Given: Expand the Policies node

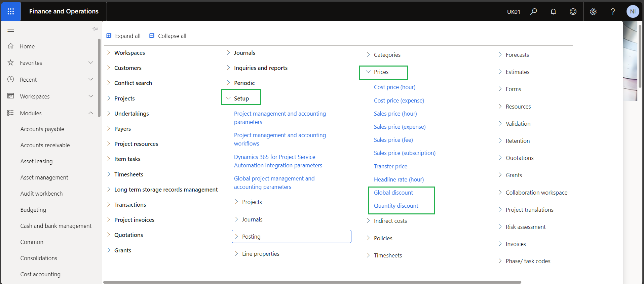Looking at the screenshot, I should pos(368,238).
